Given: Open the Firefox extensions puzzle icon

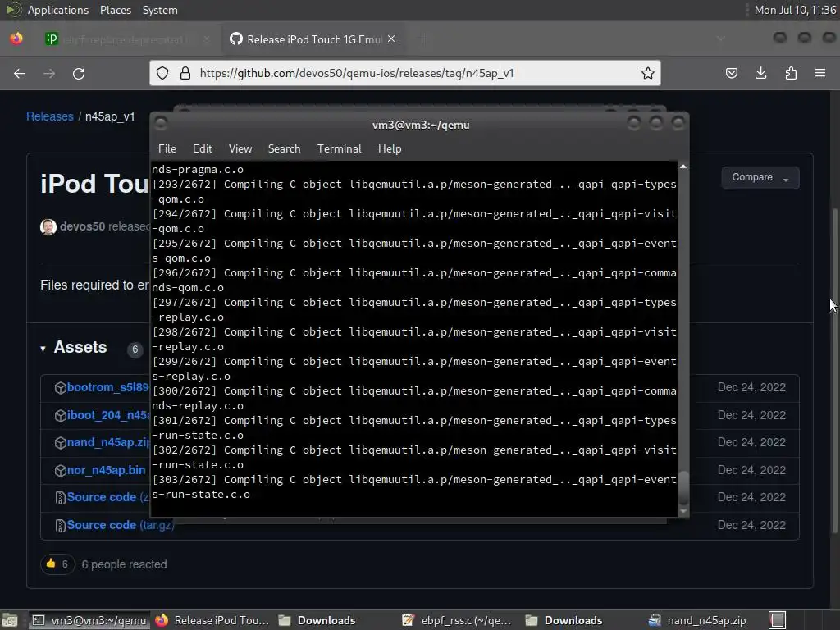Looking at the screenshot, I should click(x=791, y=73).
